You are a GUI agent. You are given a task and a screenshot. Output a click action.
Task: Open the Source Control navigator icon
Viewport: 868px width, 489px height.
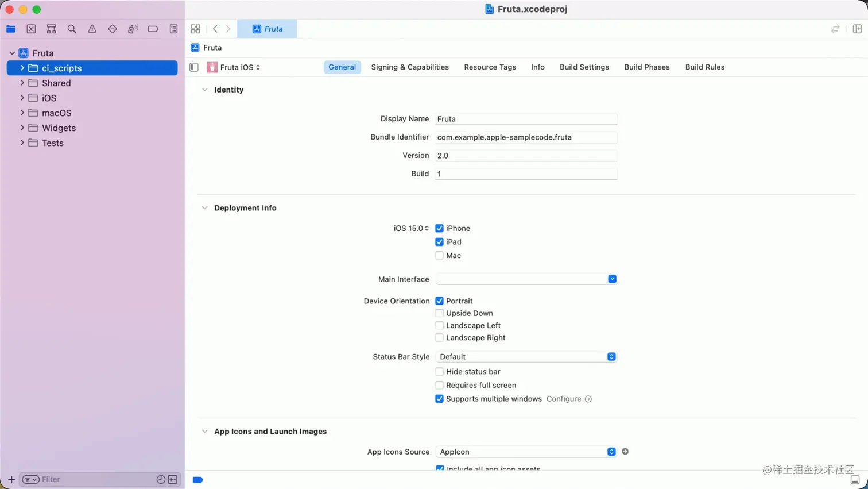click(x=31, y=29)
